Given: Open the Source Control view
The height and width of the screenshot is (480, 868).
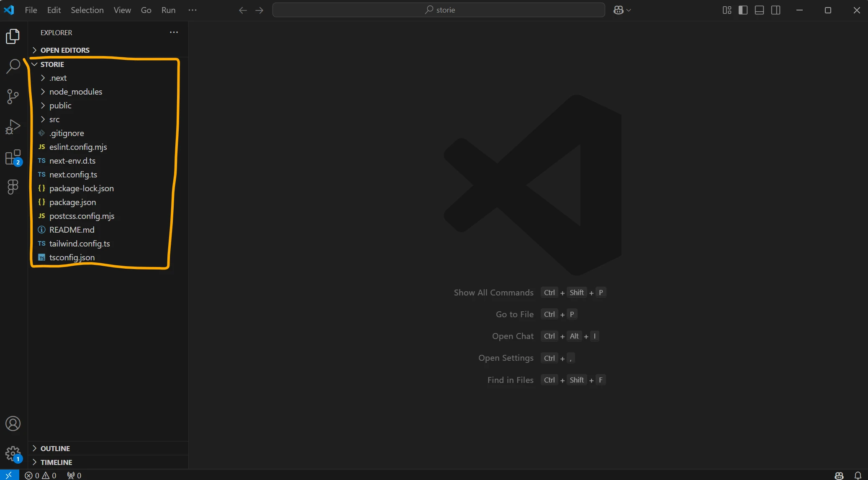Looking at the screenshot, I should click(x=13, y=97).
